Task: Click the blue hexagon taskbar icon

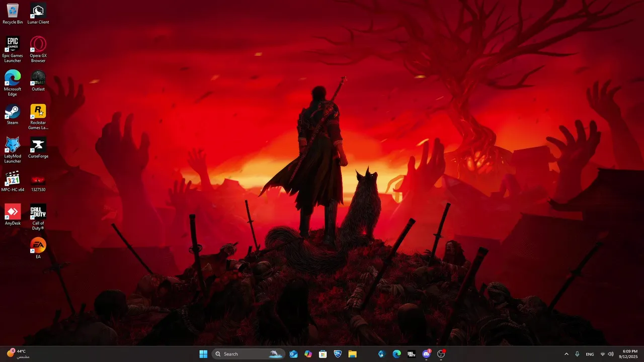Action: tap(381, 354)
